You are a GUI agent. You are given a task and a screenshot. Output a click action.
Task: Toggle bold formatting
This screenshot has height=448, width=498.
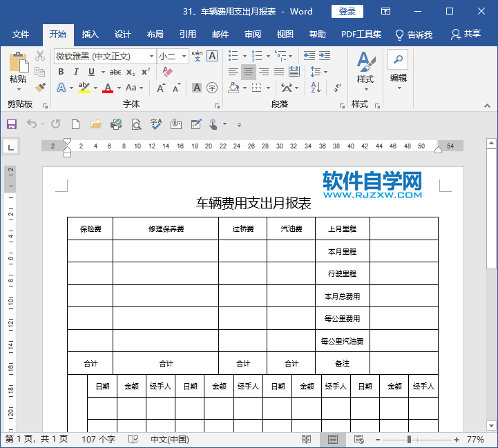61,72
